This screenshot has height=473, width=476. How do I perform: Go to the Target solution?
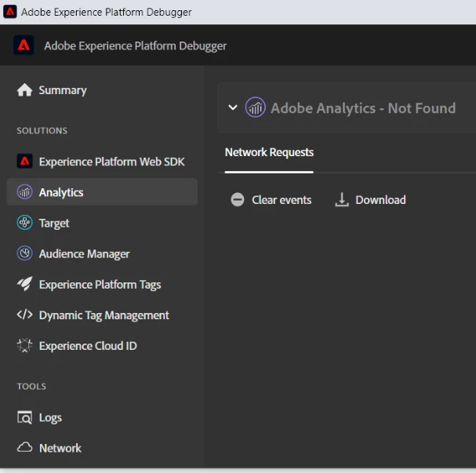pyautogui.click(x=54, y=223)
